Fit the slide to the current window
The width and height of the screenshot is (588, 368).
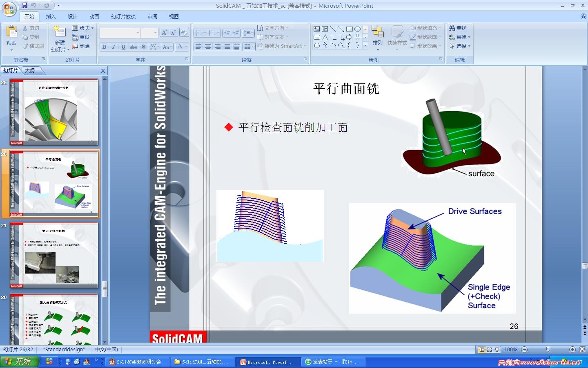(583, 350)
